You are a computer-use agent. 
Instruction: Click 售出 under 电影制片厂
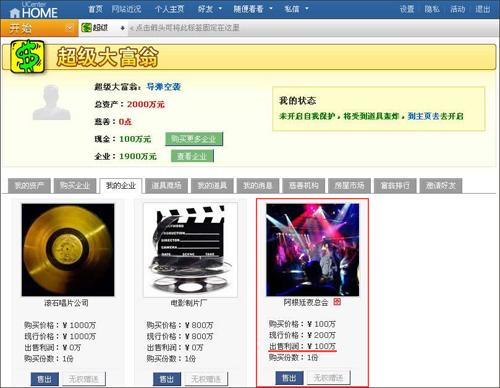tap(167, 379)
